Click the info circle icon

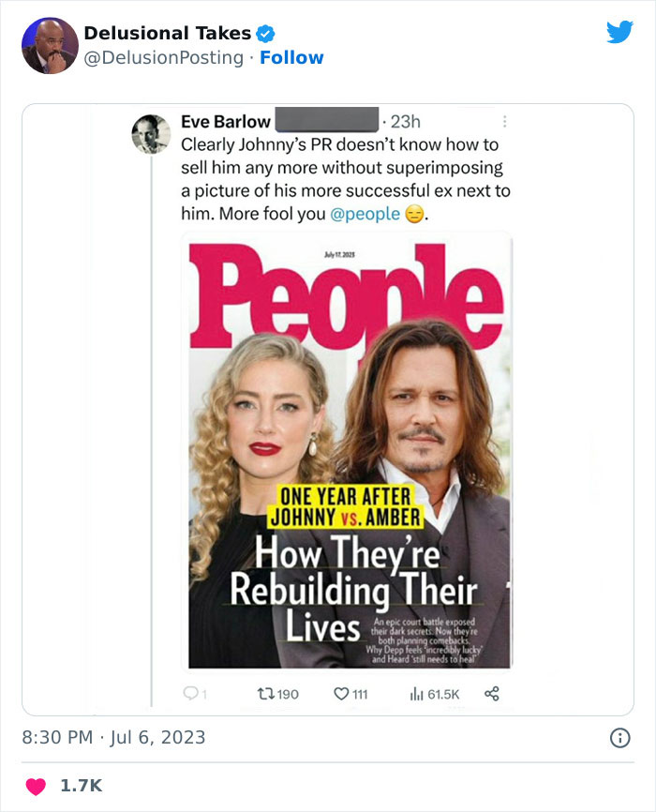(619, 738)
